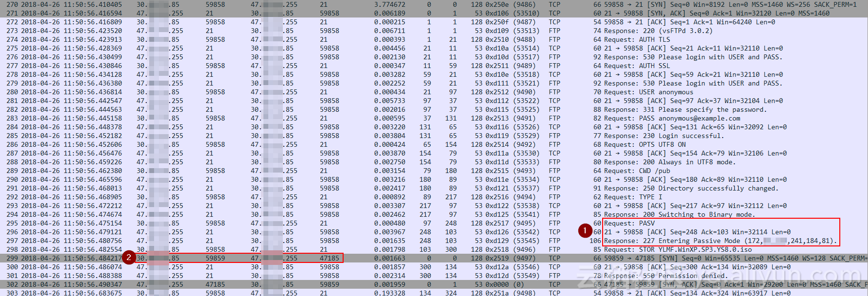Screen dimensions: 868x296
Task: Select 'Request: OPTS UTF8 ON' packet
Action: point(434,144)
